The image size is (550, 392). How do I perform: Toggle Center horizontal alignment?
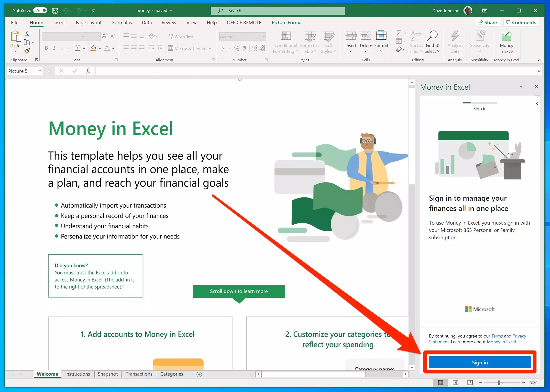click(134, 48)
